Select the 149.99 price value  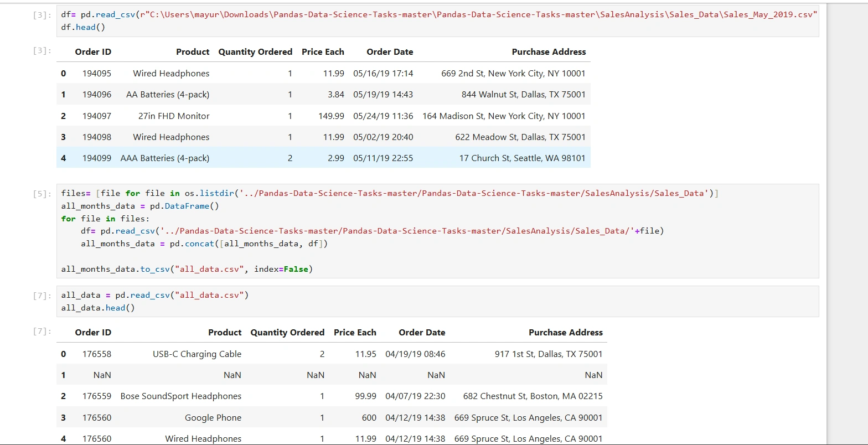pyautogui.click(x=332, y=116)
